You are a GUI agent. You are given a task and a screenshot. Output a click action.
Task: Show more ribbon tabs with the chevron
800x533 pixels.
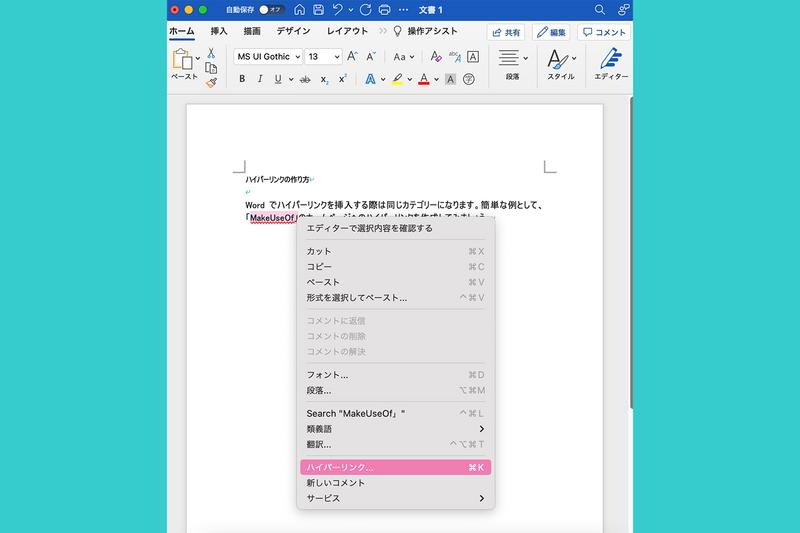click(383, 31)
